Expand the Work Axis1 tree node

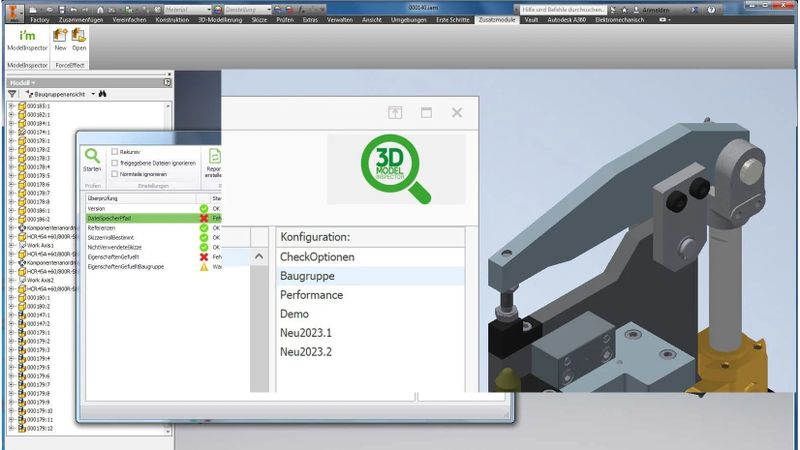click(11, 245)
